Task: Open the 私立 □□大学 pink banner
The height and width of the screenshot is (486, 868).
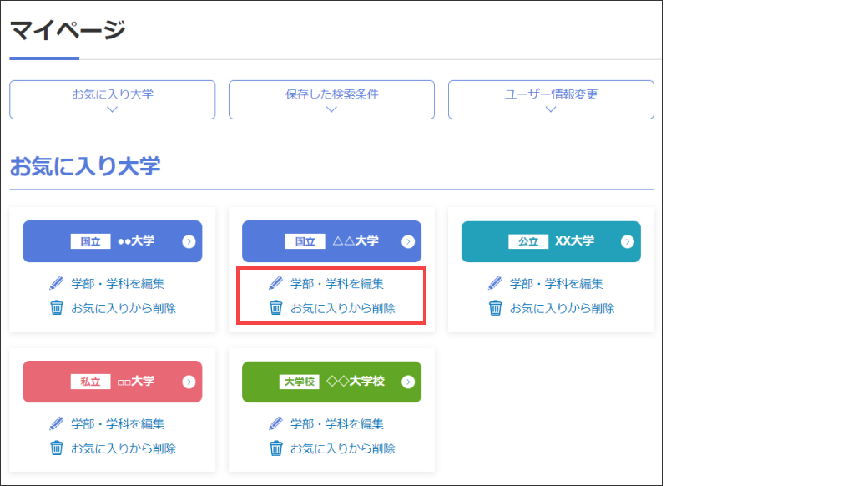Action: (113, 382)
